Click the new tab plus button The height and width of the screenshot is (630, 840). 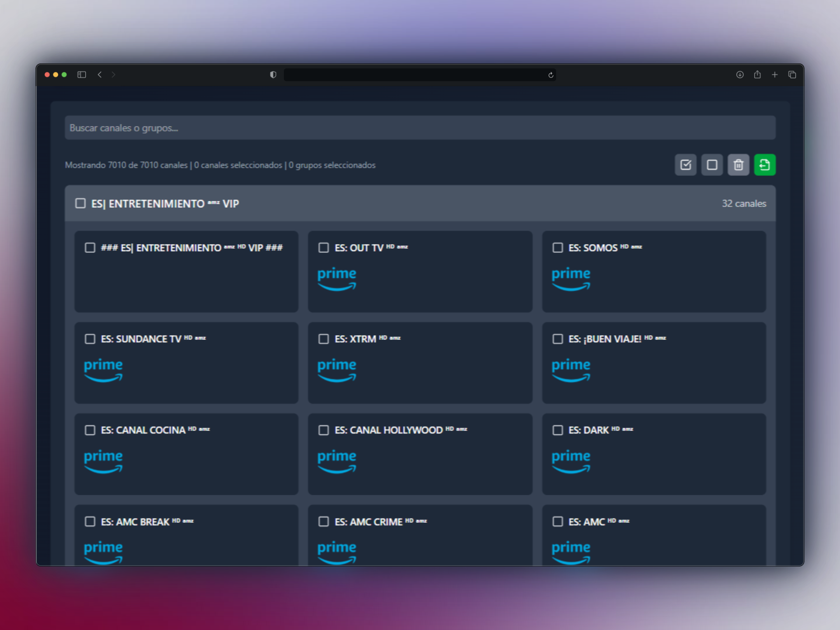774,75
